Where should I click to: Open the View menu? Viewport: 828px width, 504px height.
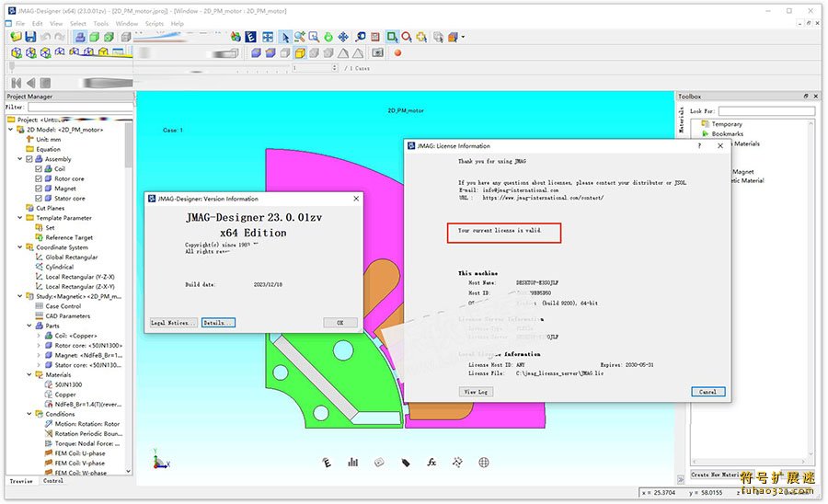(x=56, y=24)
